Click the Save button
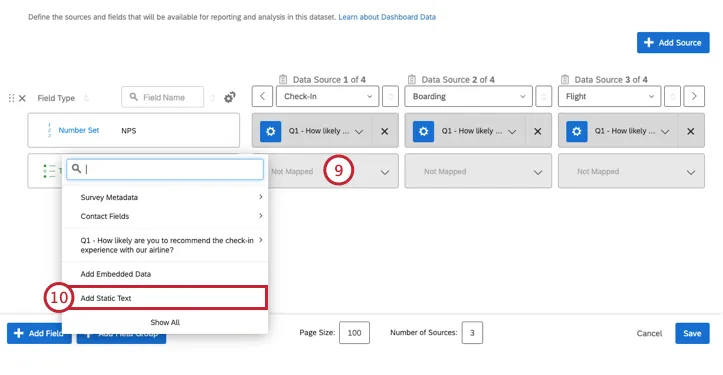 (692, 333)
